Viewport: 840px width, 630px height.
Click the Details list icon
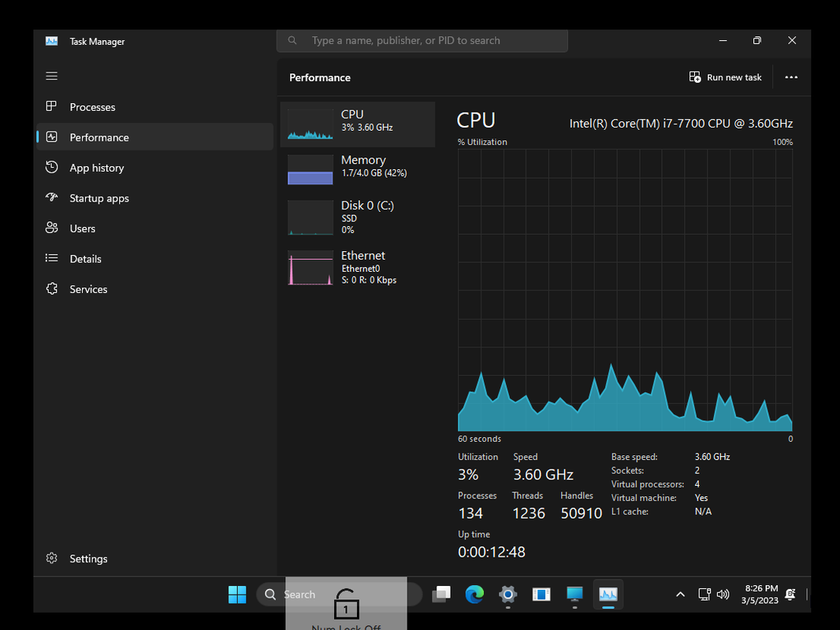click(51, 258)
